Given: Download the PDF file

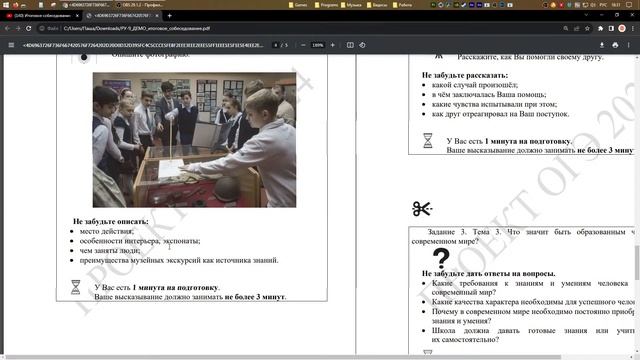Looking at the screenshot, I should coord(602,45).
